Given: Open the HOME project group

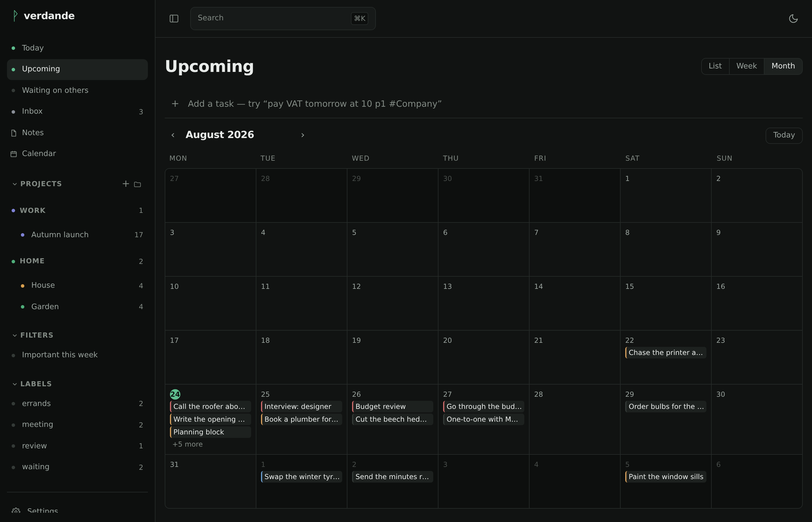Looking at the screenshot, I should point(77,261).
